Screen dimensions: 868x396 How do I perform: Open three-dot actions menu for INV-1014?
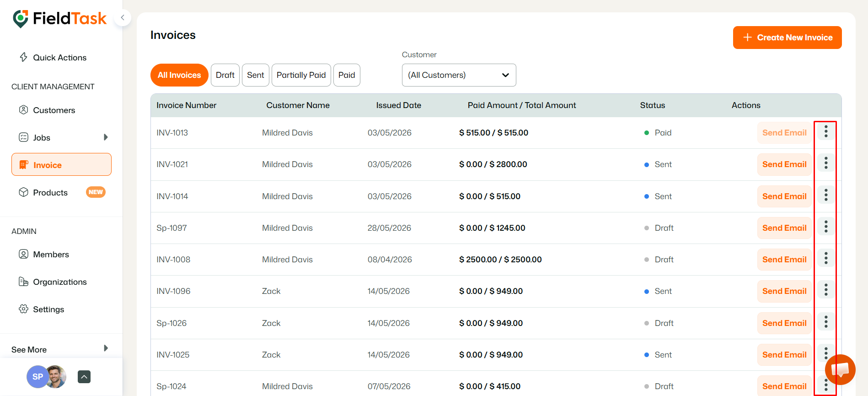pos(826,195)
